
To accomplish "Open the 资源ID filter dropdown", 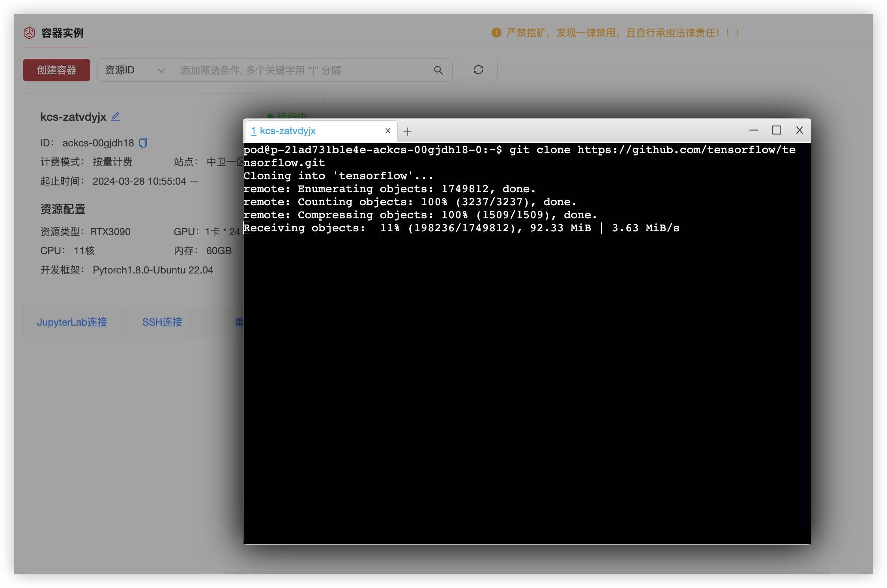I will point(135,70).
